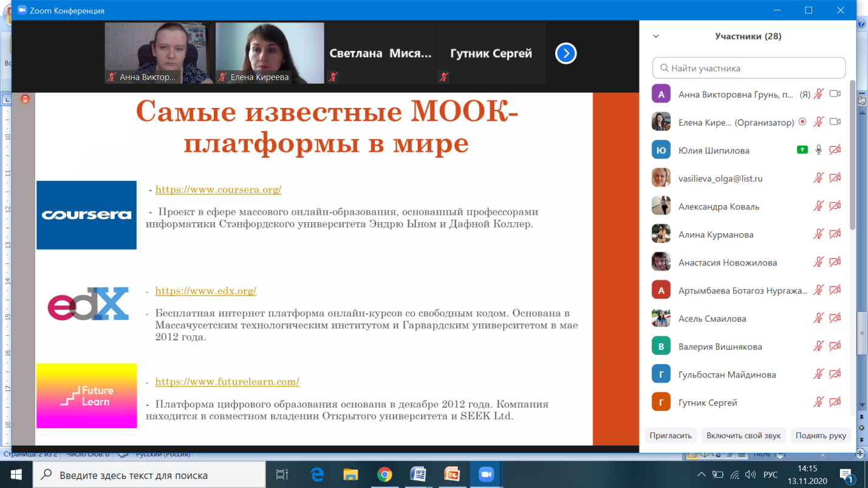Click the recording indicator next to Елена Киреева
The height and width of the screenshot is (488, 868).
tap(802, 122)
